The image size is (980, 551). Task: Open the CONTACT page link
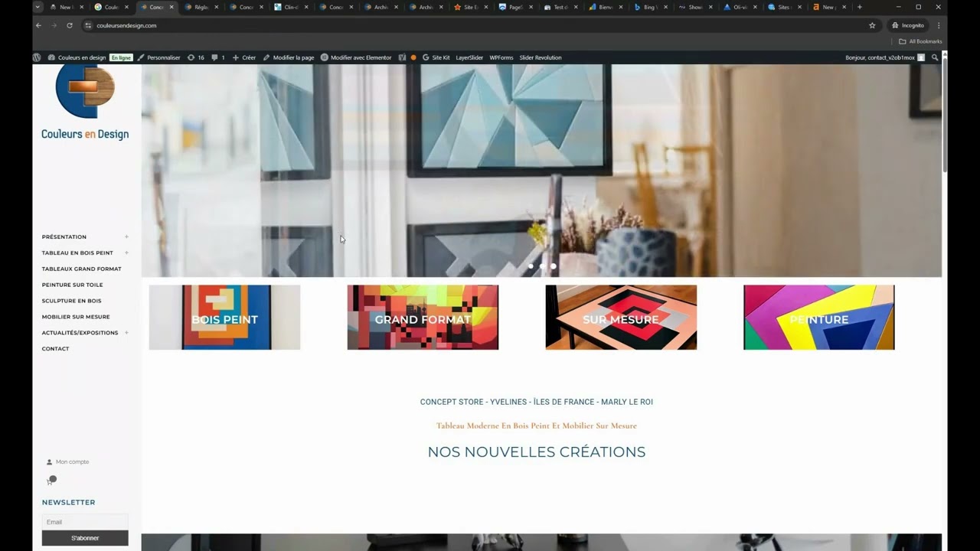click(55, 348)
